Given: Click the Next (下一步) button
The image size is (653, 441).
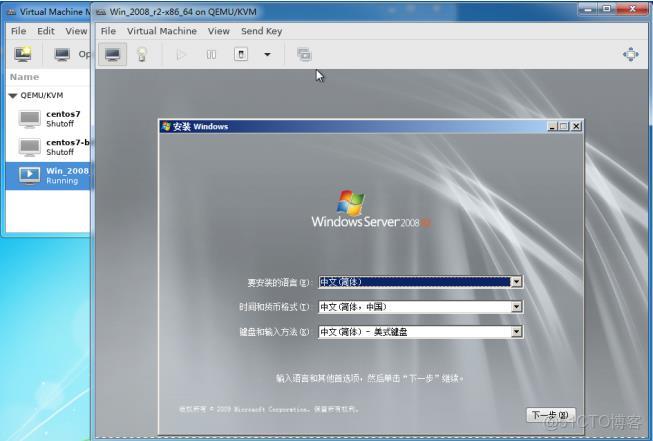Looking at the screenshot, I should 551,415.
